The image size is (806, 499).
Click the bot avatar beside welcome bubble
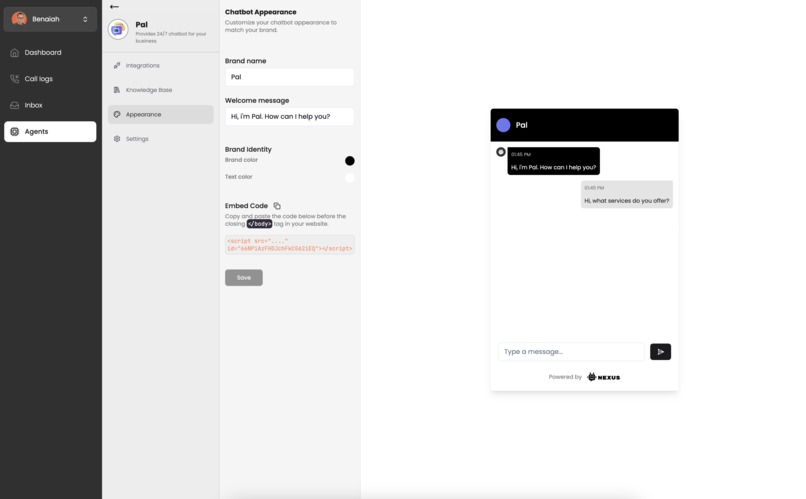(x=501, y=152)
